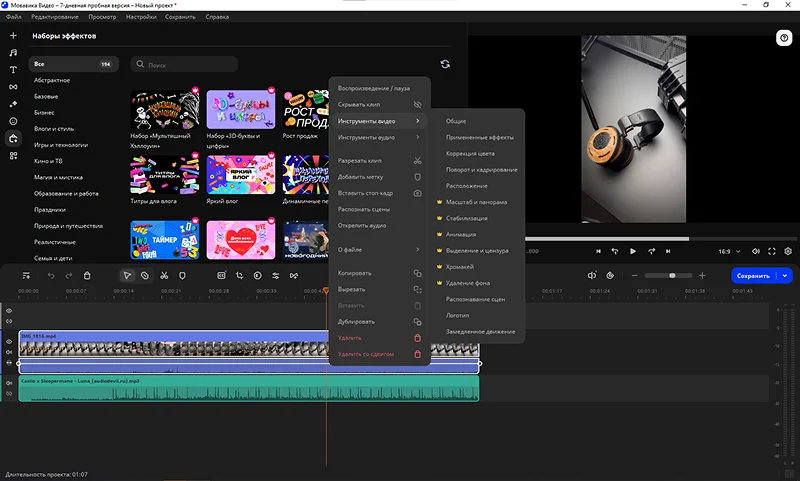Open the Stickers smiley panel in sidebar
The width and height of the screenshot is (800, 481).
[13, 121]
